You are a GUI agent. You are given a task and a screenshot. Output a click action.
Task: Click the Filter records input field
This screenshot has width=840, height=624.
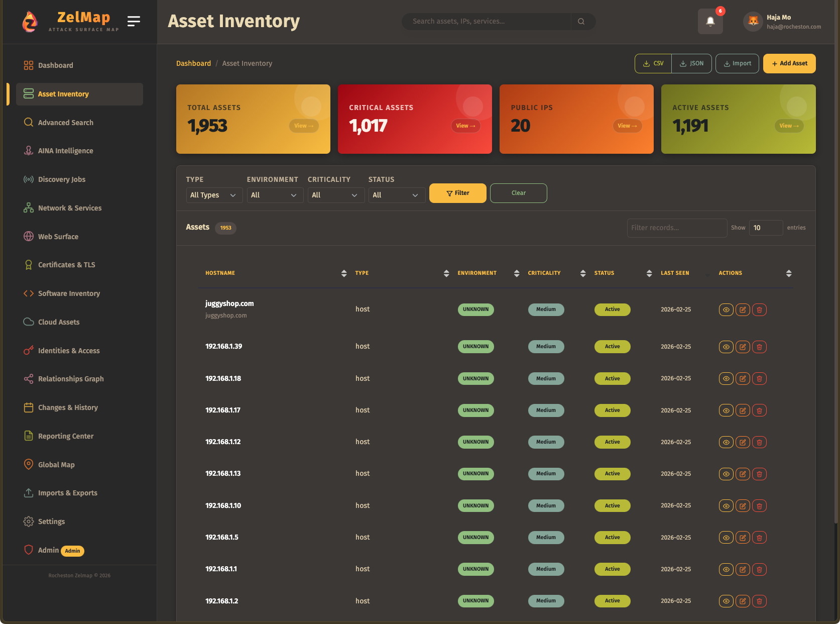pos(676,228)
